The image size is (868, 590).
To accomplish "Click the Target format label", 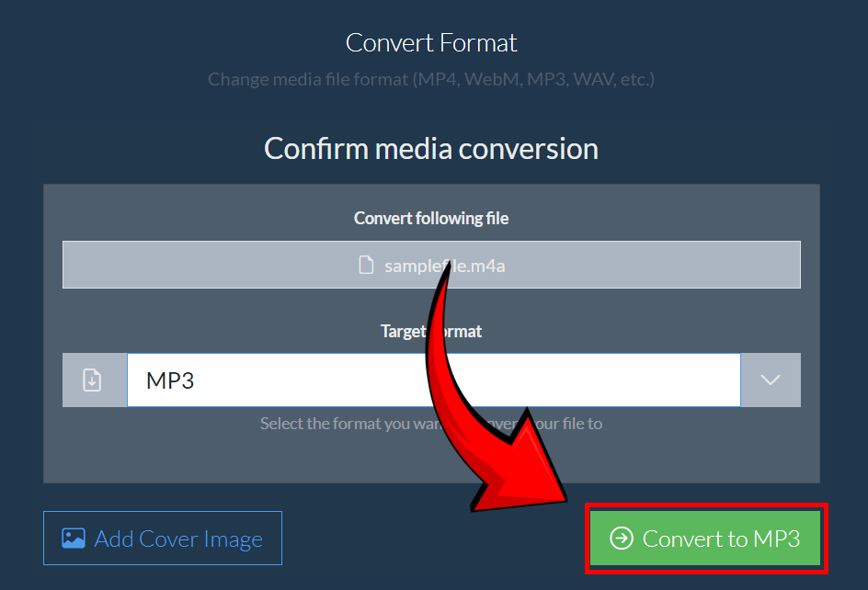I will coord(430,331).
